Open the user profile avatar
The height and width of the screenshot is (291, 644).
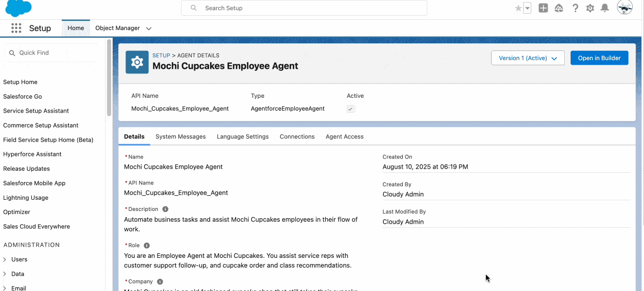point(625,8)
